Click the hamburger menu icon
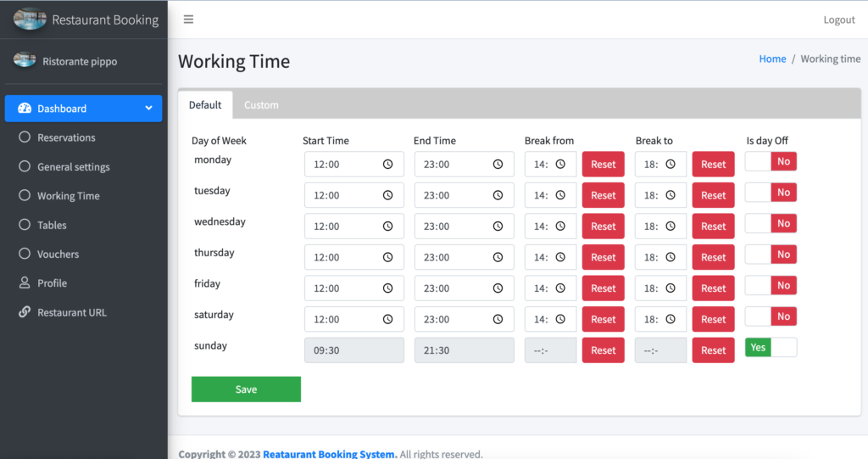Screen dimensions: 868x459 (x=188, y=20)
